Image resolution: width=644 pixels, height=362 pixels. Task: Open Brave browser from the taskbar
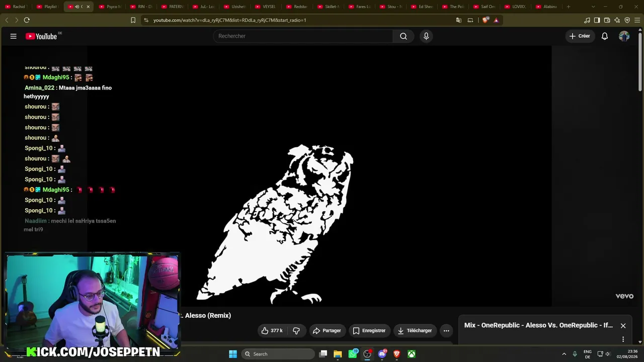[396, 354]
